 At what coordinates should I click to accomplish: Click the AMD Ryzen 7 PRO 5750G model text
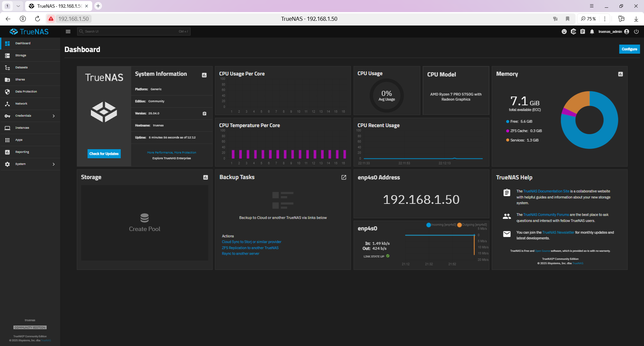[x=456, y=97]
